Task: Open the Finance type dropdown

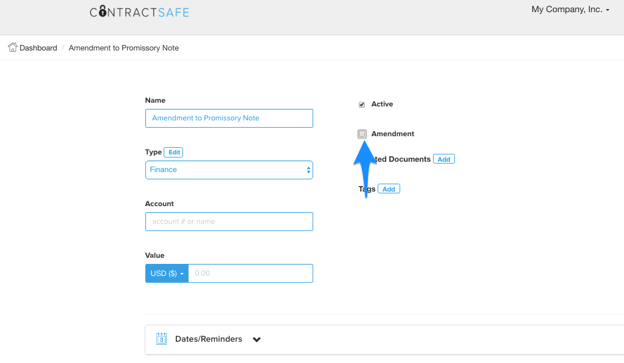Action: [229, 170]
